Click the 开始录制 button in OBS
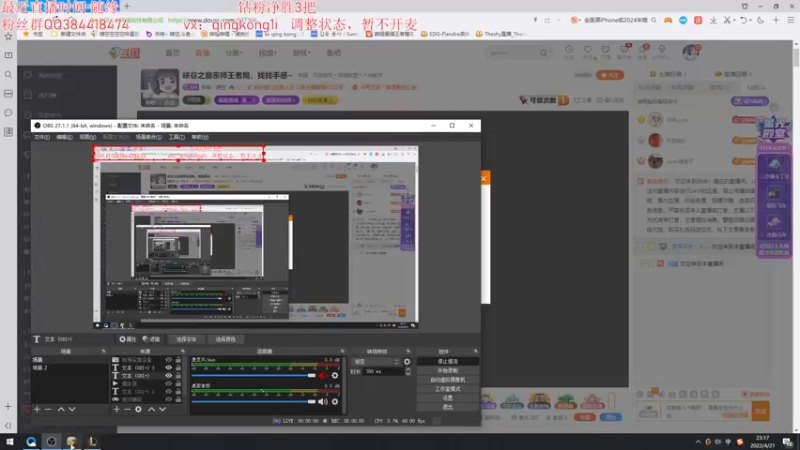 click(447, 370)
